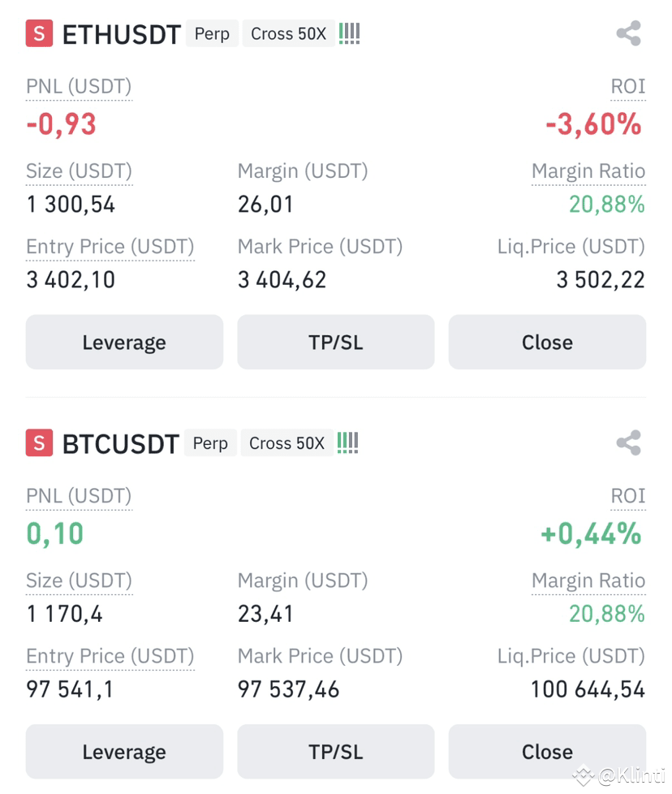
Task: Tap BTCUSDT ADL indicator bars
Action: click(347, 443)
